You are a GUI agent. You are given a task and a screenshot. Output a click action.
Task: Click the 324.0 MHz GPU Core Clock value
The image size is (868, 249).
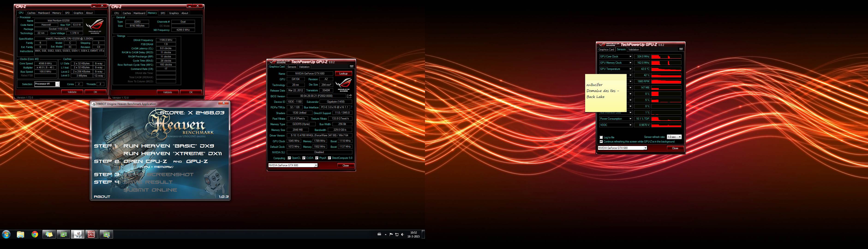pyautogui.click(x=642, y=56)
